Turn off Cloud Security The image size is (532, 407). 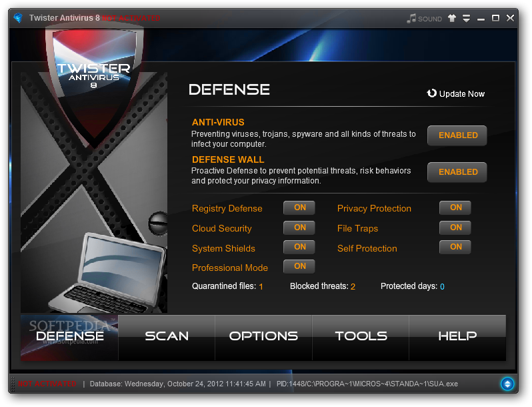click(x=299, y=228)
